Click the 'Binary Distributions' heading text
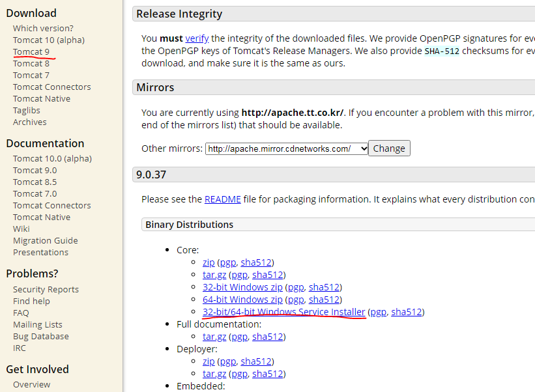The width and height of the screenshot is (535, 392). tap(190, 225)
